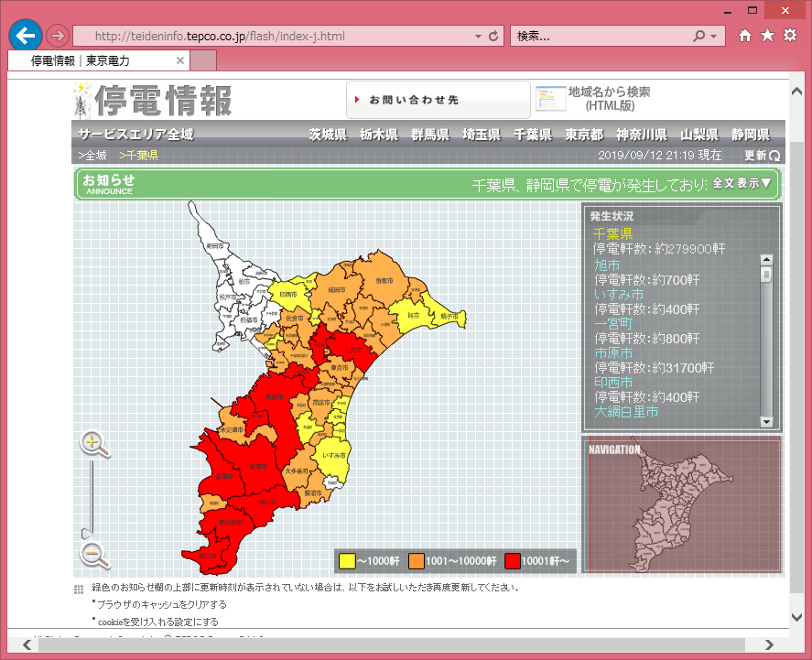Click the down arrow on the 発生状況 panel scrollbar
Screen dimensions: 812x660
[765, 422]
